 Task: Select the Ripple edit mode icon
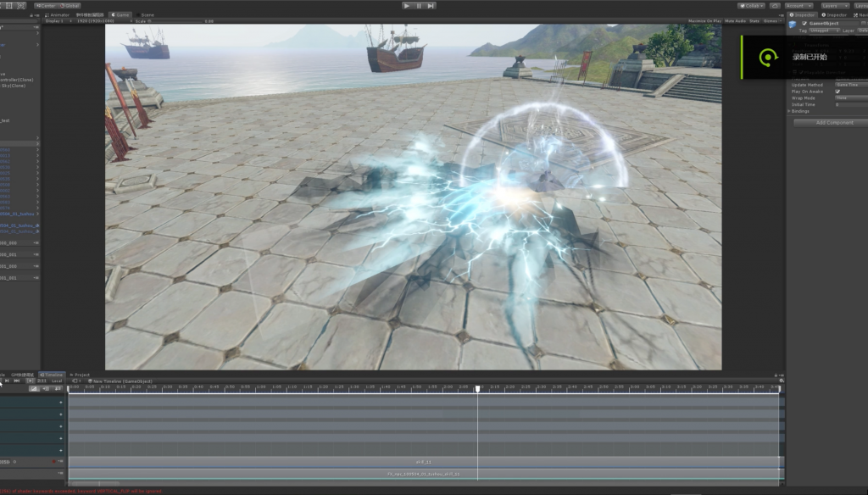pyautogui.click(x=47, y=389)
